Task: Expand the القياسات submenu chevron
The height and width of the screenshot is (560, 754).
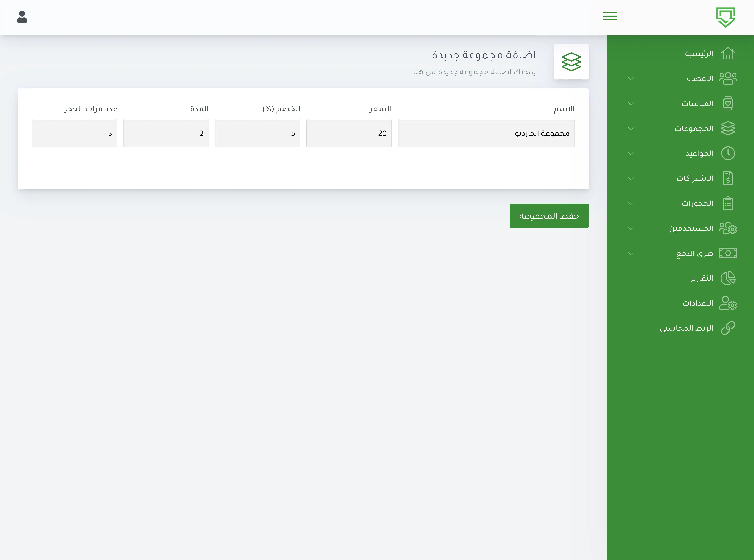Action: point(631,104)
